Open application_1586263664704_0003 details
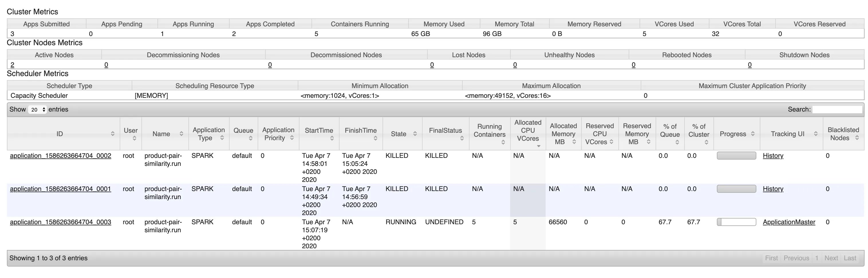 point(61,222)
